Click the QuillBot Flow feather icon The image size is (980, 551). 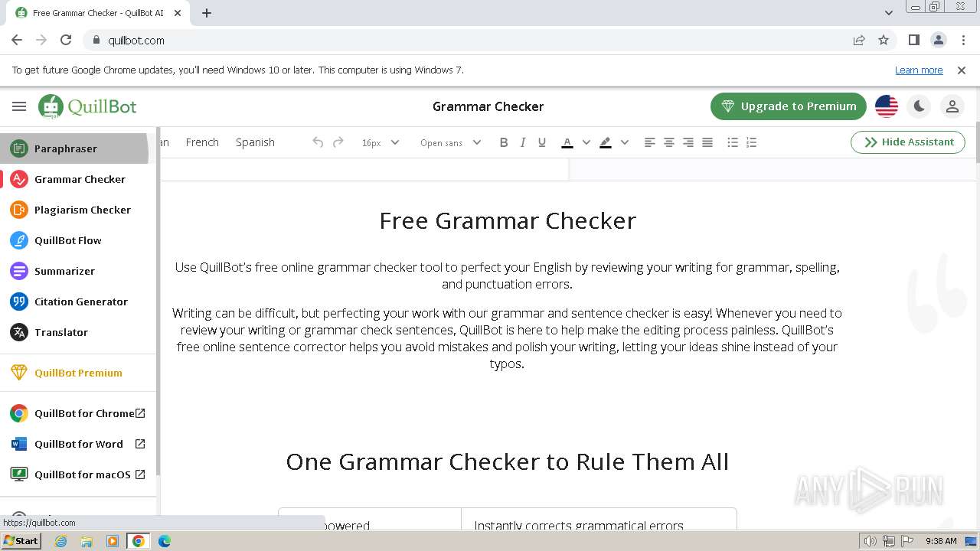coord(19,240)
